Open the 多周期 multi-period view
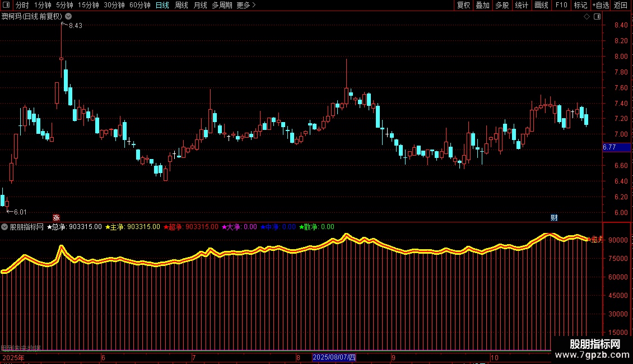 pyautogui.click(x=222, y=5)
